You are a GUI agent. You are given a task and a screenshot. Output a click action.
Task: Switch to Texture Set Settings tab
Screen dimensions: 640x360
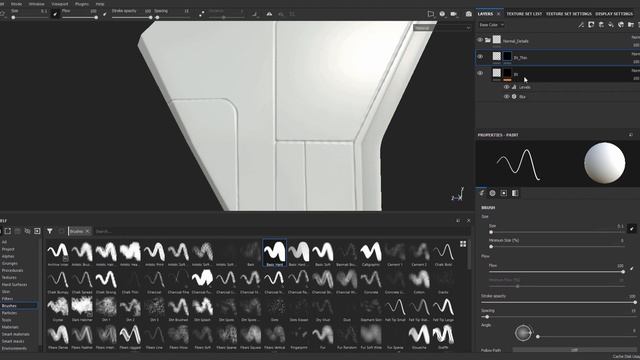tap(569, 13)
